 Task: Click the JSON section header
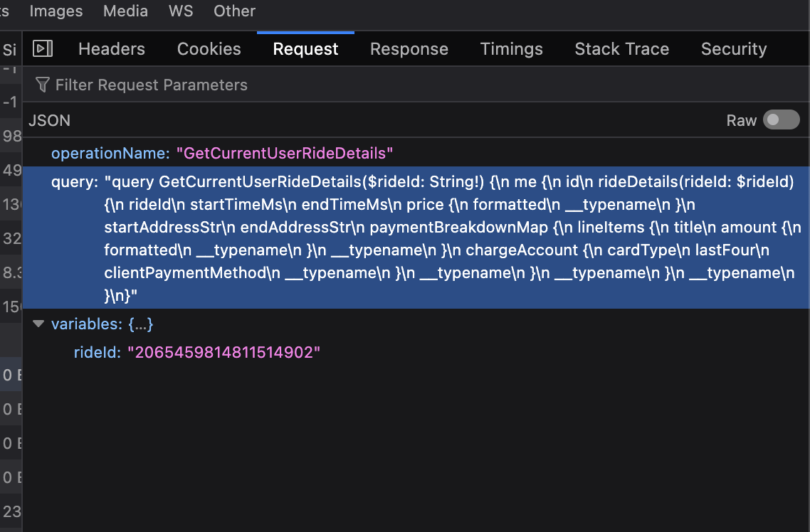50,120
